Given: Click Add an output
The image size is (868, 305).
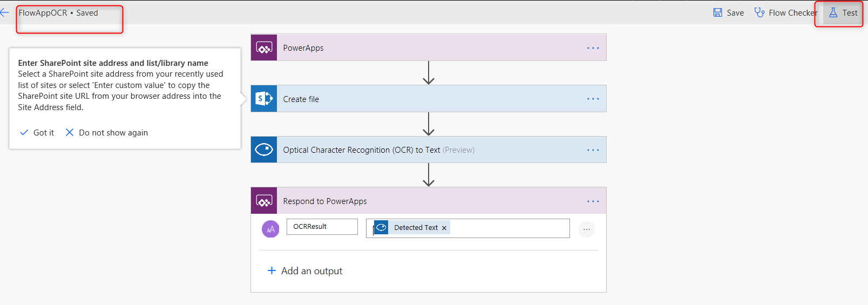Looking at the screenshot, I should [305, 271].
